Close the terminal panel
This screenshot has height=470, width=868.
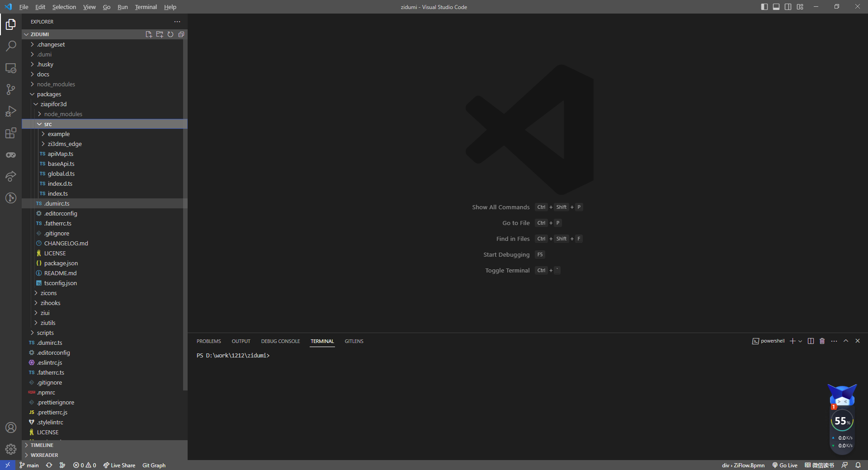coord(858,341)
